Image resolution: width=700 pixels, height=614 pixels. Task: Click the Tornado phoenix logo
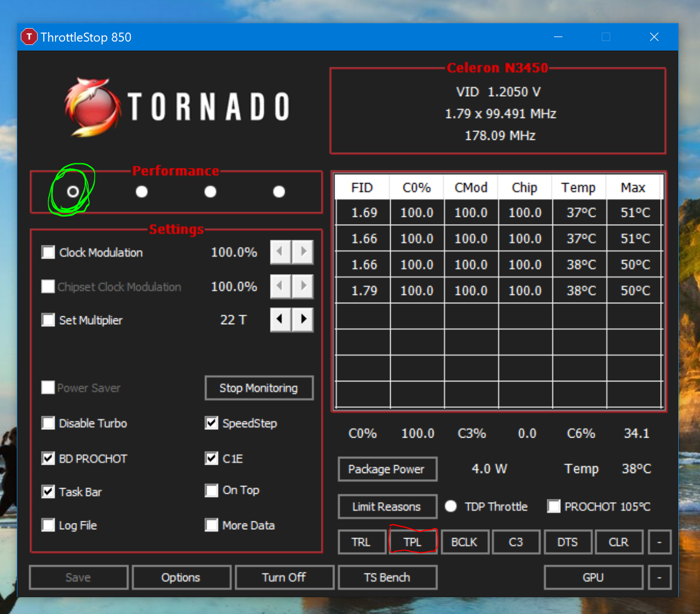tap(93, 107)
